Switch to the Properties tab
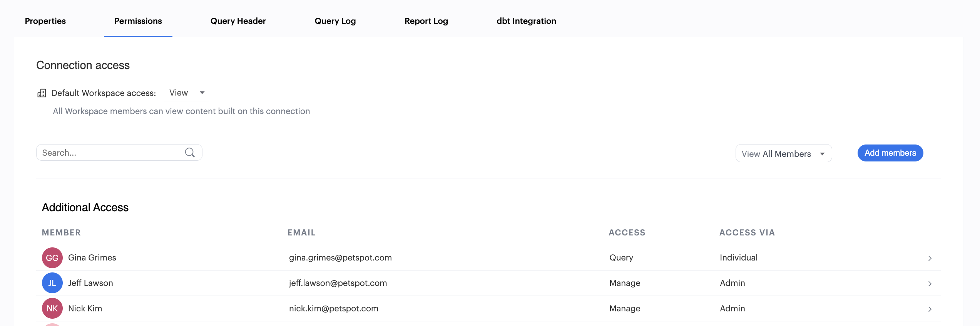The width and height of the screenshot is (980, 326). 45,21
